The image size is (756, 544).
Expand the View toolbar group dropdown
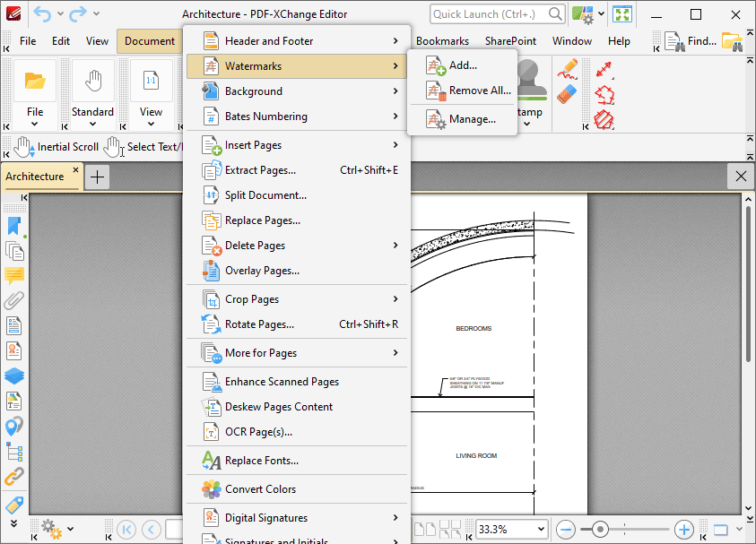151,124
